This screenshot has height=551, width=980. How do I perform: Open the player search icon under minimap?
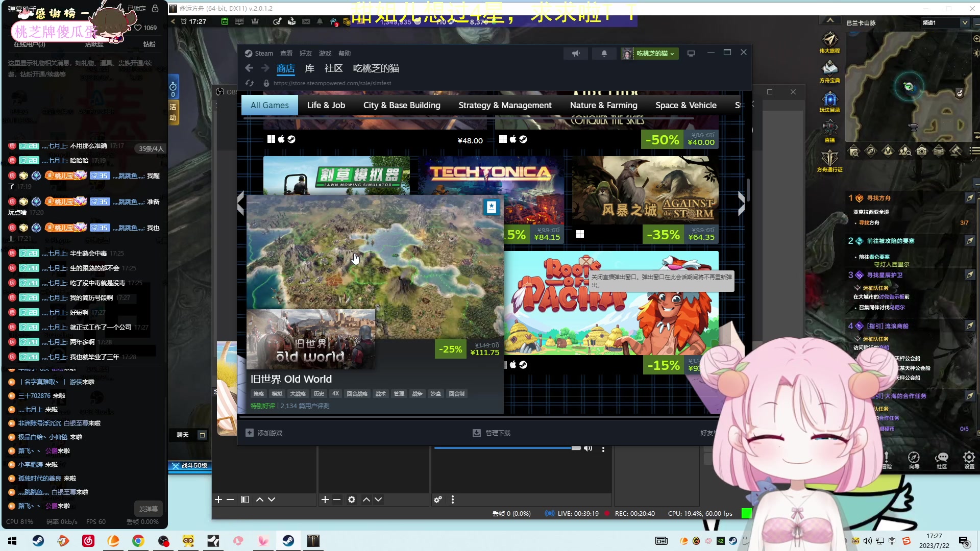(905, 151)
